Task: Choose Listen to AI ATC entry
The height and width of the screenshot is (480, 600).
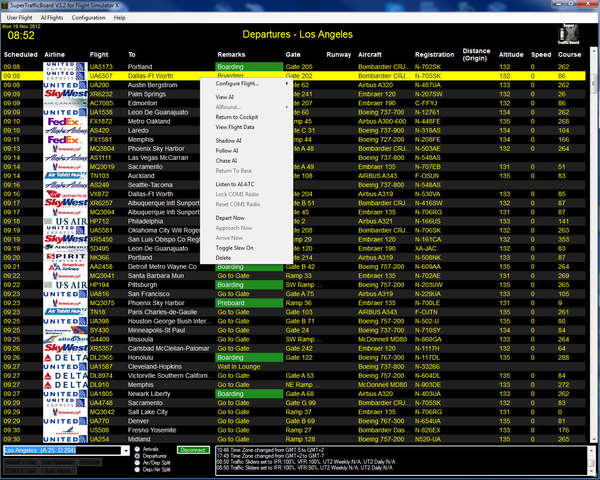Action: pos(235,184)
